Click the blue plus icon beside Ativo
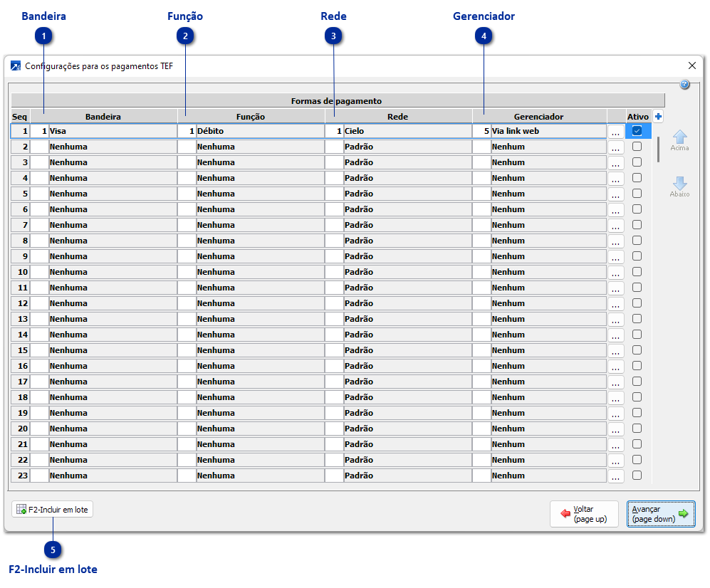Screen dimensions: 710x588 point(658,116)
